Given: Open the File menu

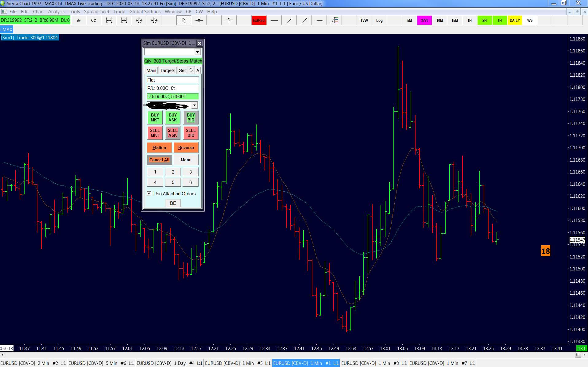Looking at the screenshot, I should click(13, 12).
